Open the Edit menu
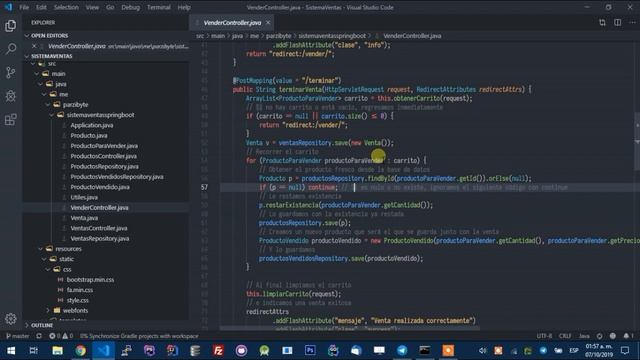 coord(41,7)
